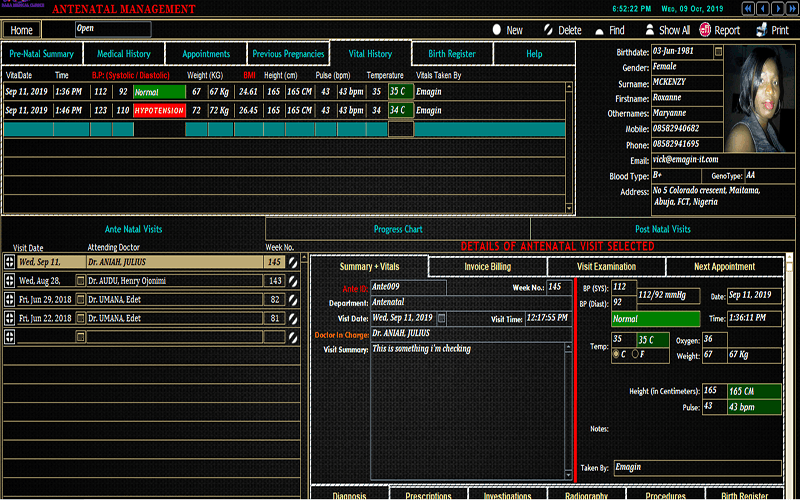800x500 pixels.
Task: Open the Invoice Billing tab
Action: click(x=487, y=267)
